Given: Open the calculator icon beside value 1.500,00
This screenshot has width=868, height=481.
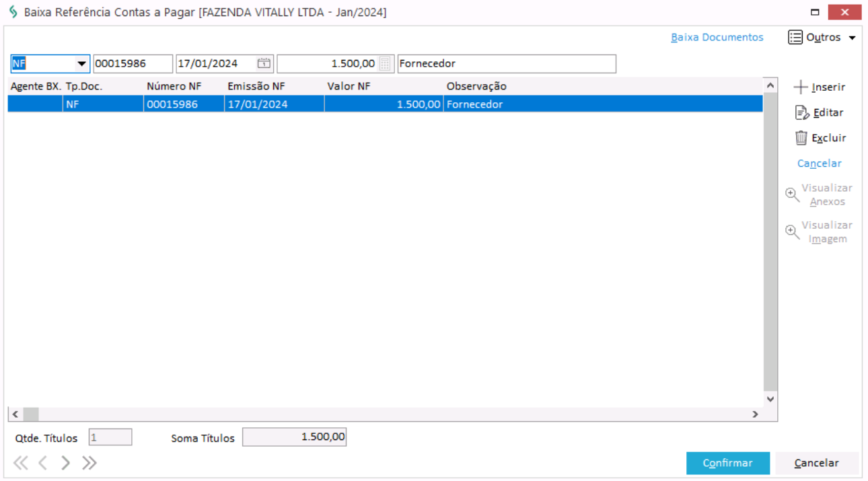Looking at the screenshot, I should (x=385, y=64).
